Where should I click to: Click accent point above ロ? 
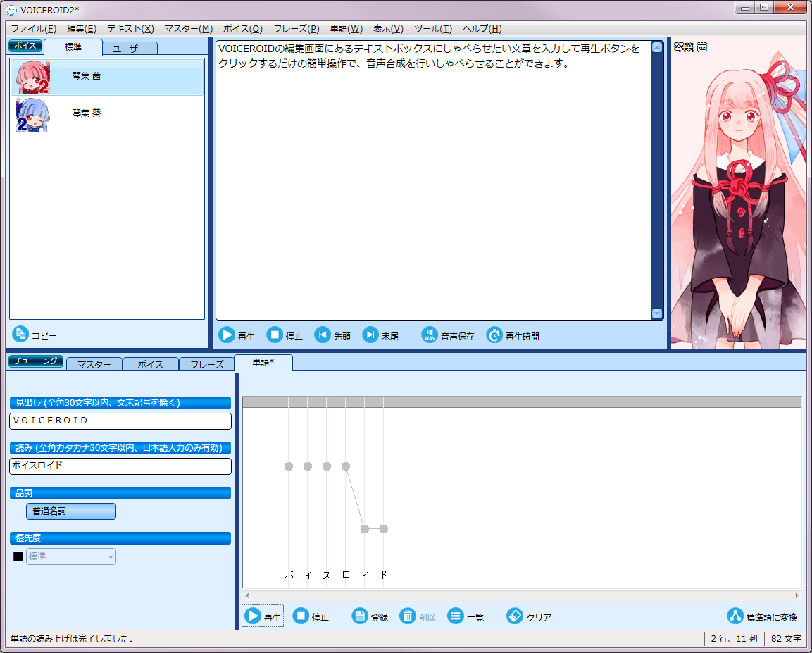tap(346, 466)
